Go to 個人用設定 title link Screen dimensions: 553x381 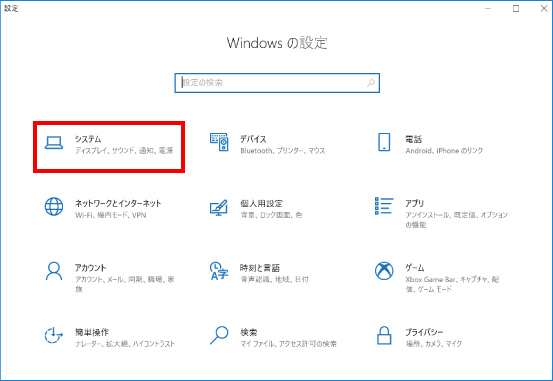[x=261, y=203]
